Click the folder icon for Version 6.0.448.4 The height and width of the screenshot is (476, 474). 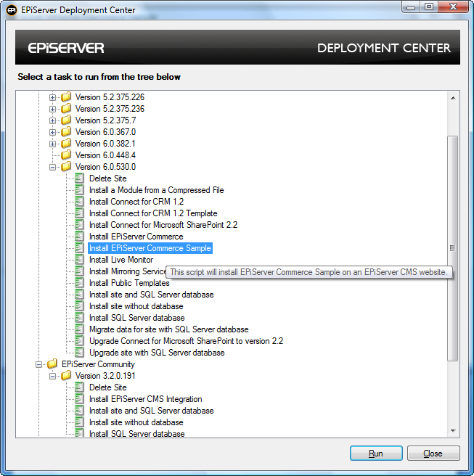click(66, 155)
